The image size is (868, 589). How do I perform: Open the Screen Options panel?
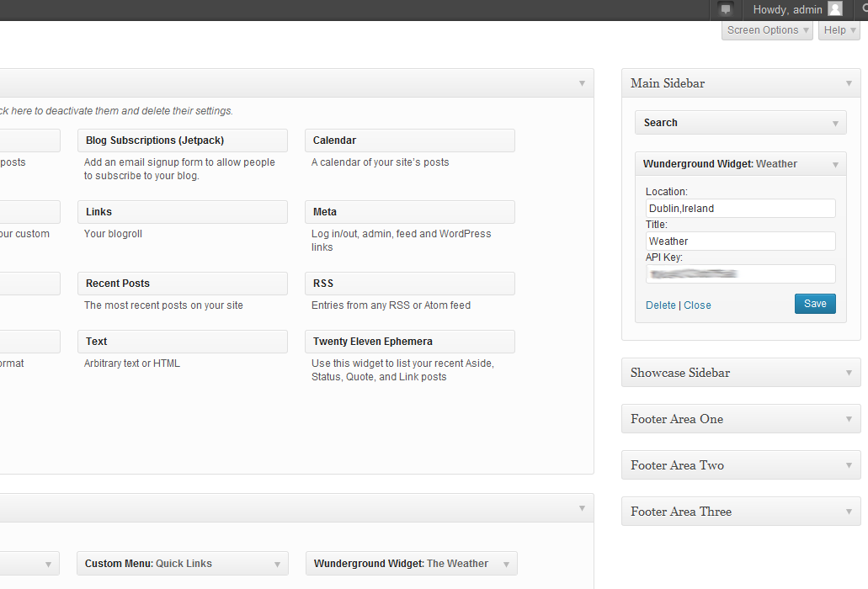[x=768, y=30]
